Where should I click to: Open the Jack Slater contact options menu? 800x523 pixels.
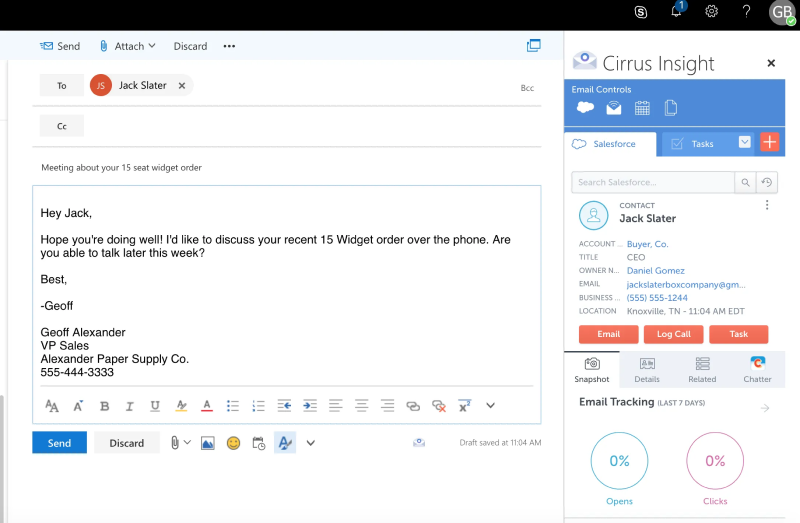(x=767, y=205)
